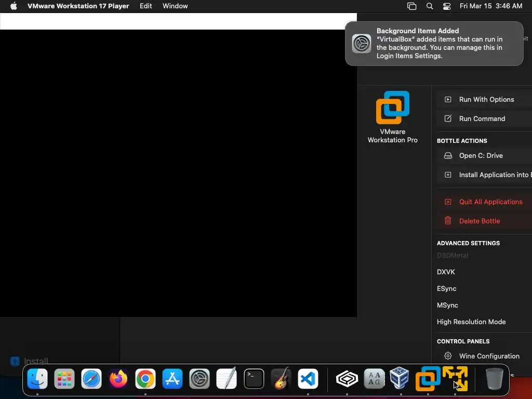Open the Apple menu
This screenshot has height=399, width=532.
(x=14, y=6)
